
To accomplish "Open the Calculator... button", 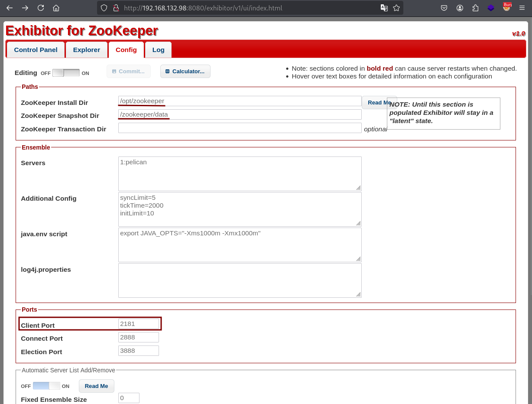I will (x=185, y=72).
